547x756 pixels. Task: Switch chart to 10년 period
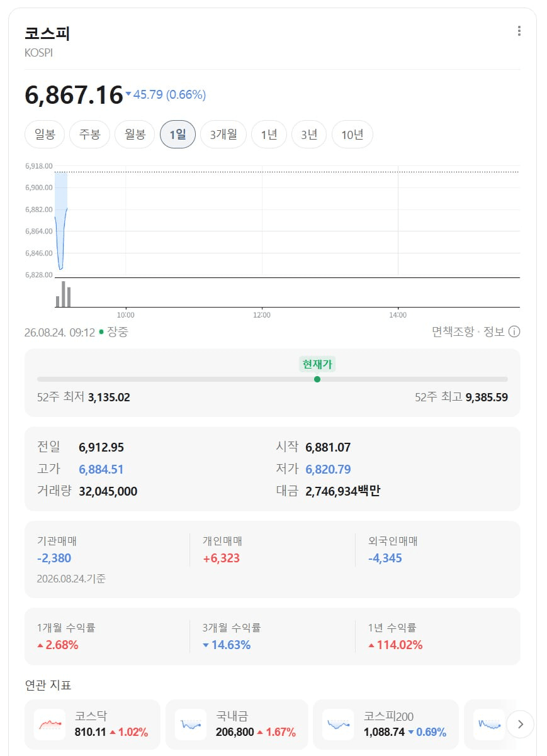[x=352, y=135]
